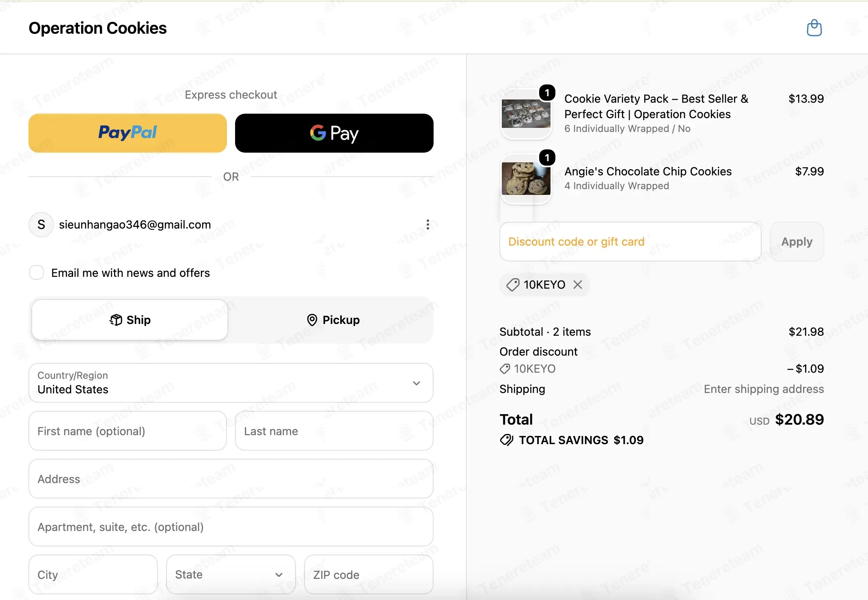Click the Apply discount button
Image resolution: width=868 pixels, height=600 pixels.
[797, 242]
